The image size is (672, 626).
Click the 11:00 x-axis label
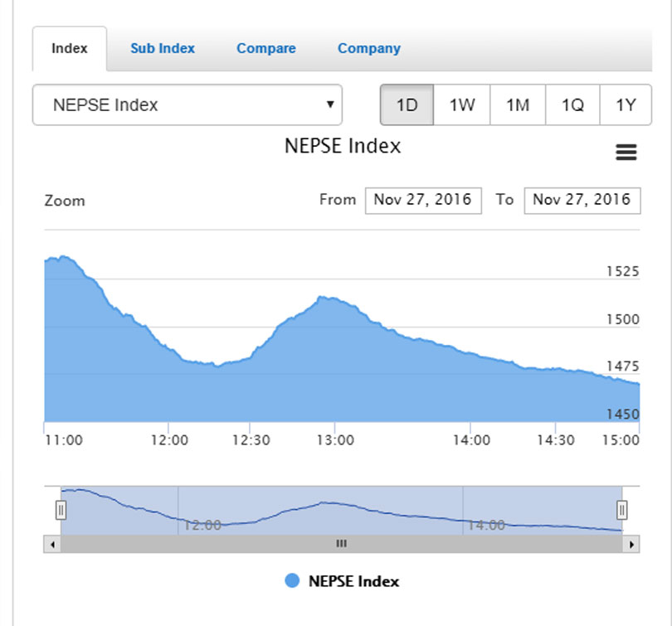[64, 440]
